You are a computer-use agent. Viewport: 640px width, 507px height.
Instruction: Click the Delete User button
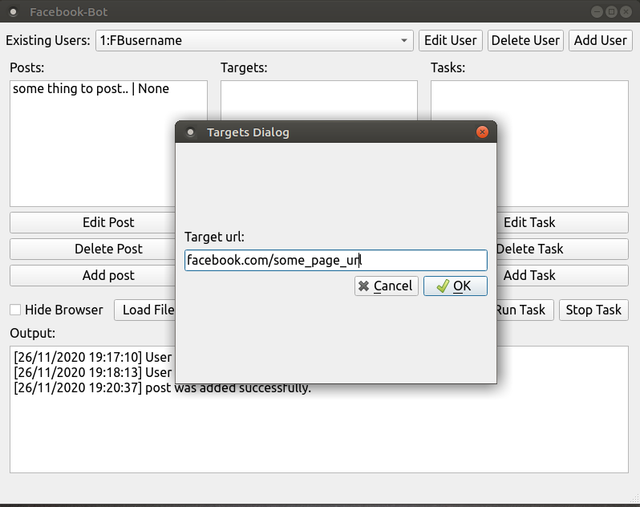coord(525,40)
